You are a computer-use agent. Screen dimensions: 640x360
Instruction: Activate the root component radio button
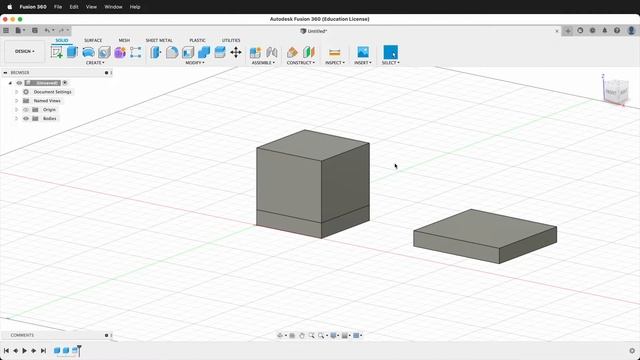coord(65,83)
